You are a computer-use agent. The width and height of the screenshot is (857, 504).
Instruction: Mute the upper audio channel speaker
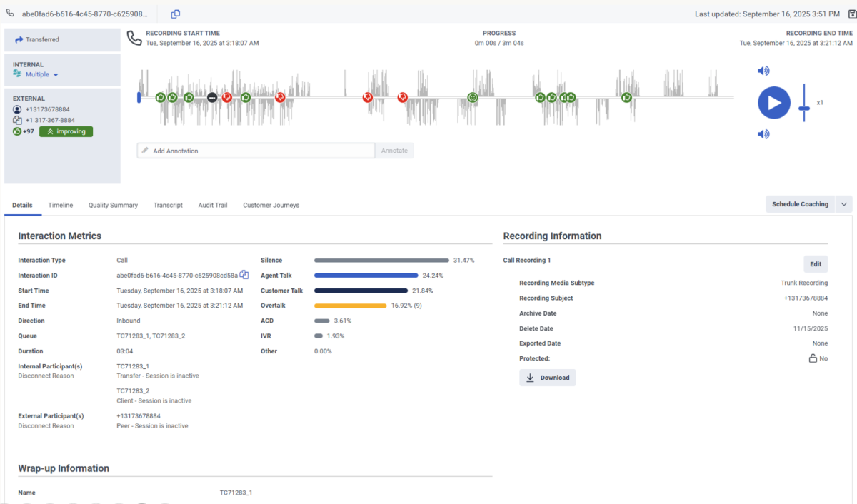click(763, 71)
